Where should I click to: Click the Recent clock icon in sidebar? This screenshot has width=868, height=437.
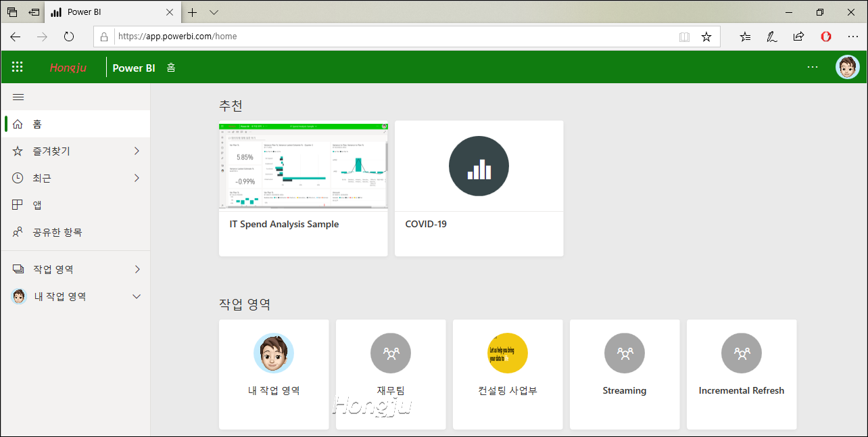(x=18, y=178)
